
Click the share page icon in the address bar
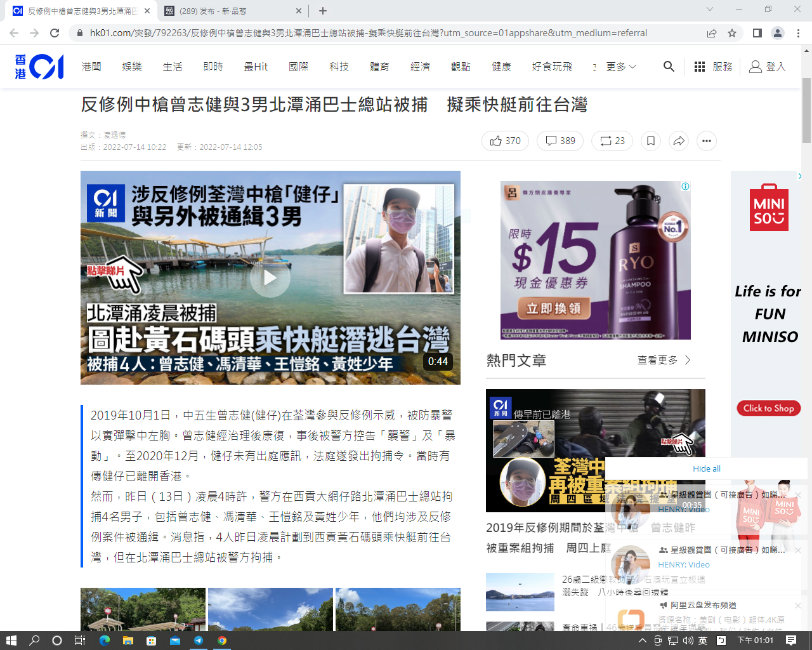pos(712,33)
